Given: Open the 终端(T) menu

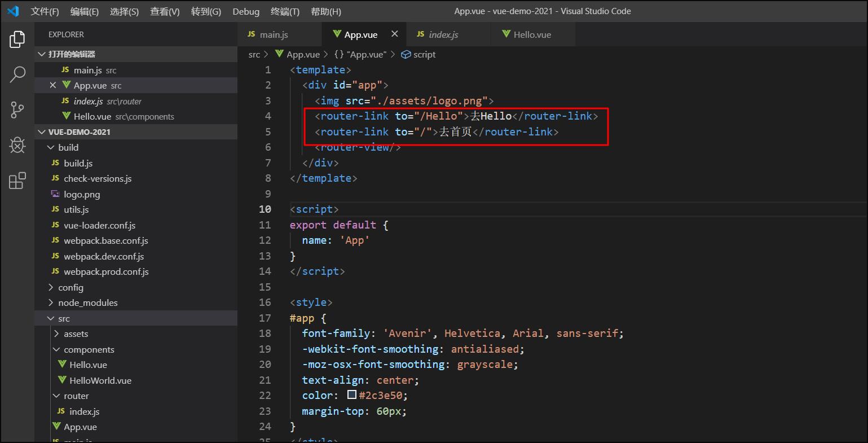Looking at the screenshot, I should 285,11.
